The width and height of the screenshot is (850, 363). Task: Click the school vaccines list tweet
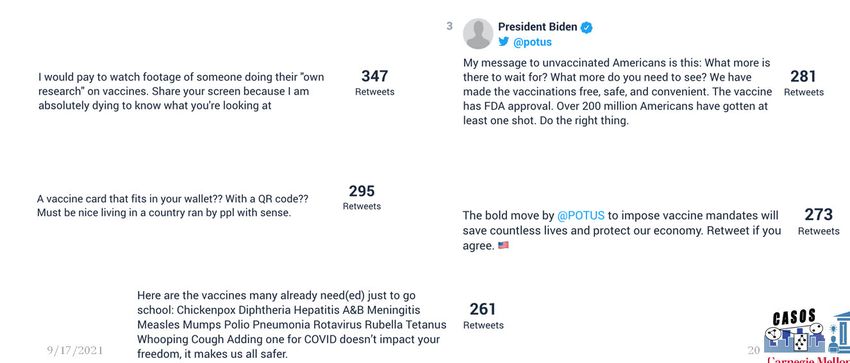[292, 325]
